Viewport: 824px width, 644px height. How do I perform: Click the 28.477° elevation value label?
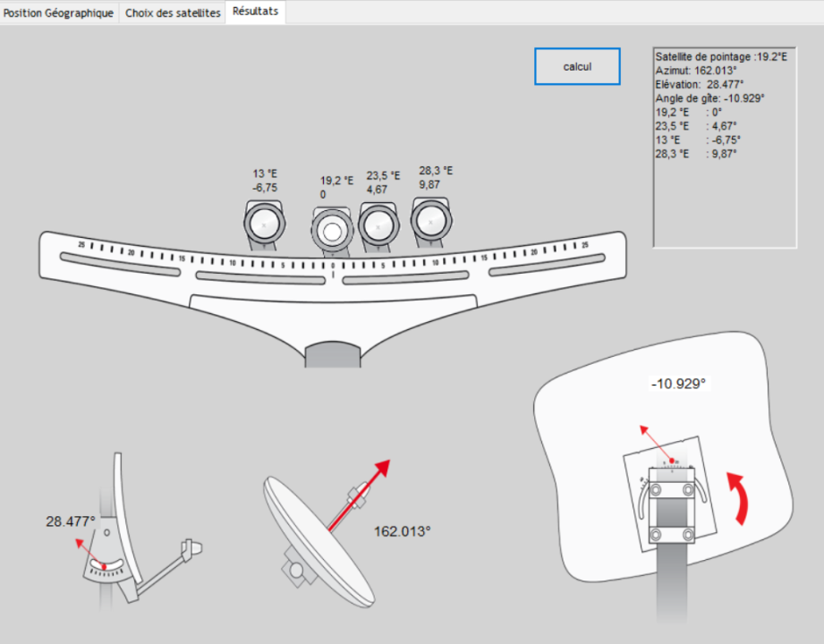71,520
